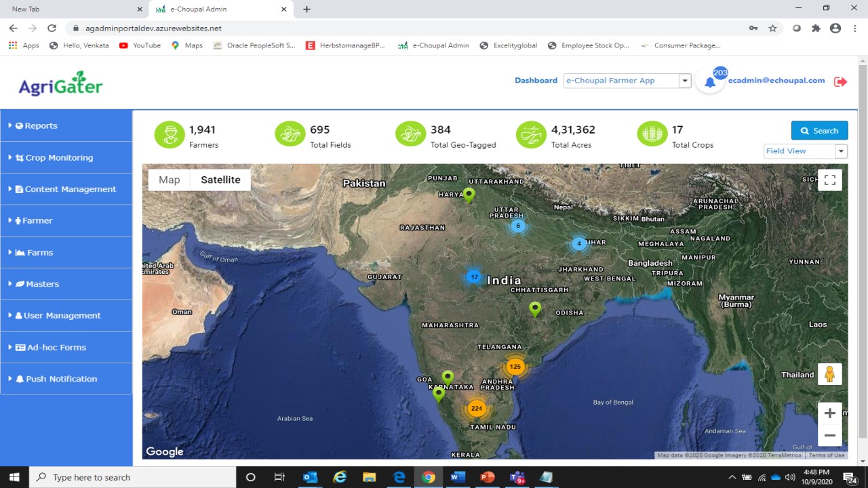Open the YouTube bookmark
The height and width of the screenshot is (488, 868).
[x=140, y=45]
